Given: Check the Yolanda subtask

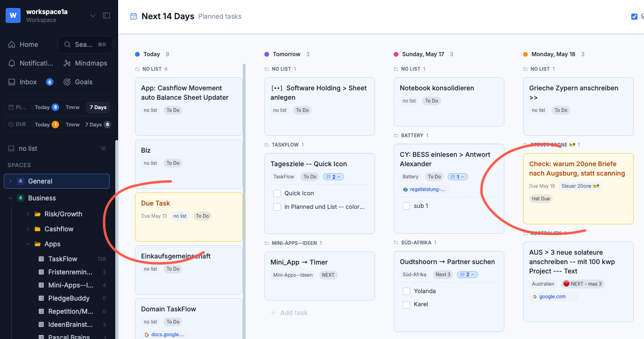Looking at the screenshot, I should pos(406,291).
